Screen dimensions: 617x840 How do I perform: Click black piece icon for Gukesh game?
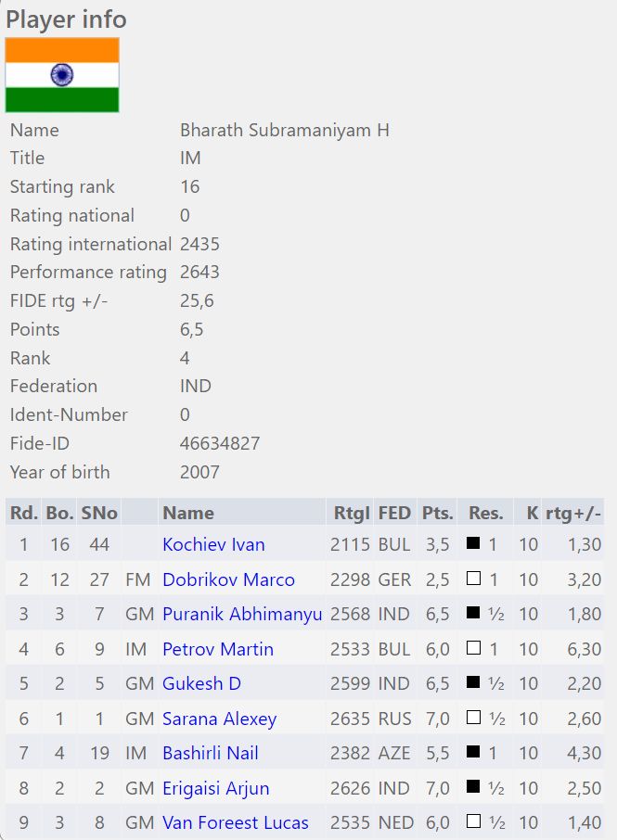[x=473, y=682]
